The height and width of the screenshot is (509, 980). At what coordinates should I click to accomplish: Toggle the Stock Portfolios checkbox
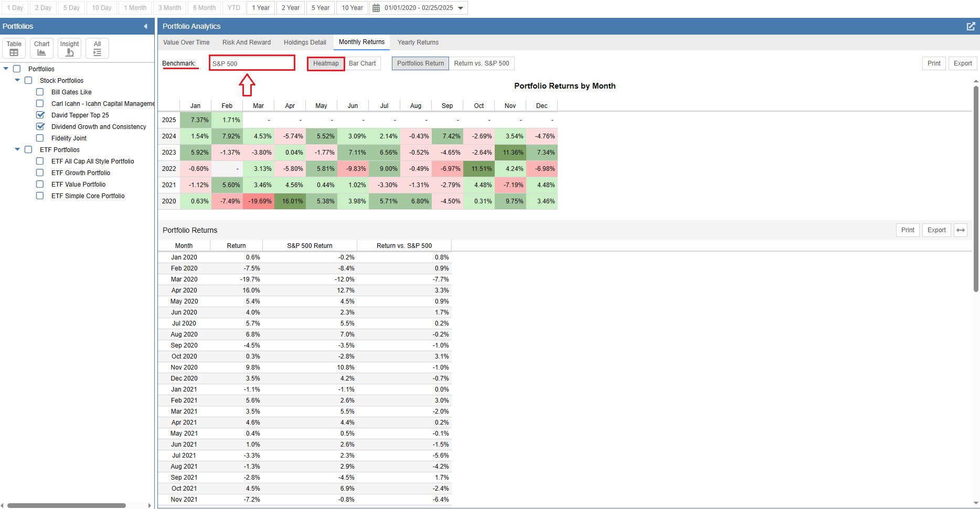click(x=28, y=80)
